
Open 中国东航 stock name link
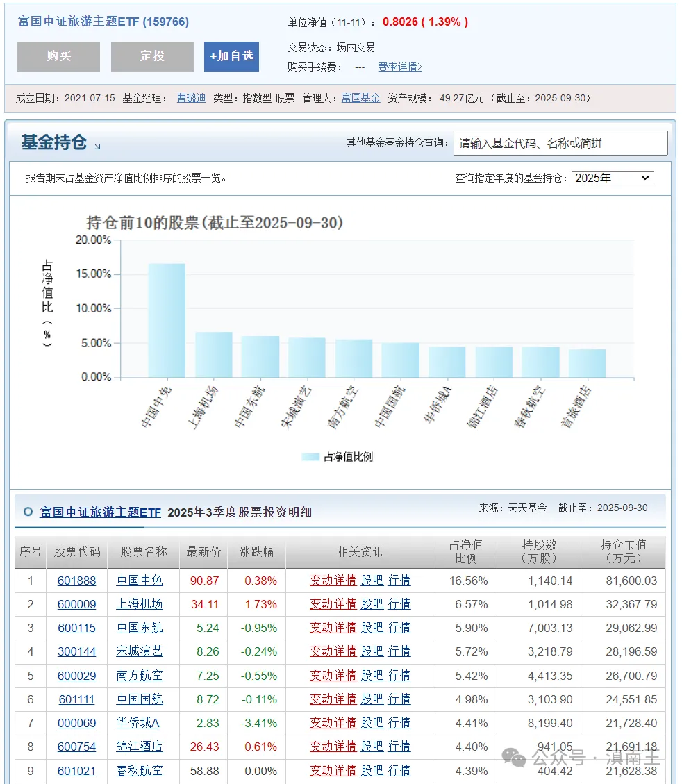140,628
